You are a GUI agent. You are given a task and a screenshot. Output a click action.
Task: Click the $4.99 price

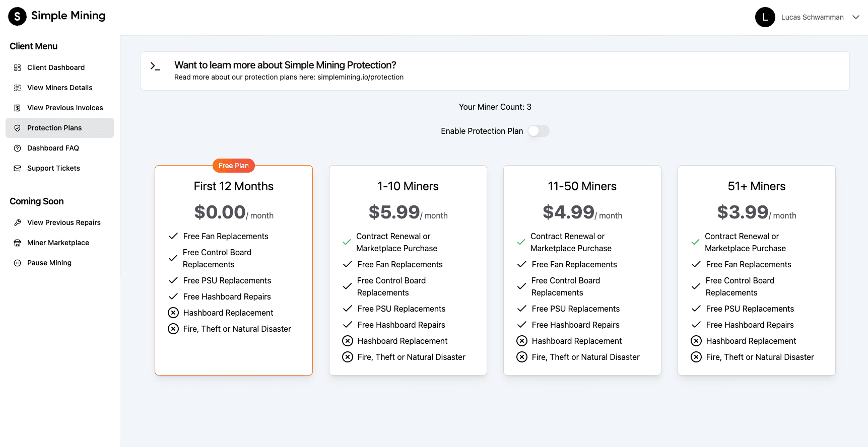569,212
